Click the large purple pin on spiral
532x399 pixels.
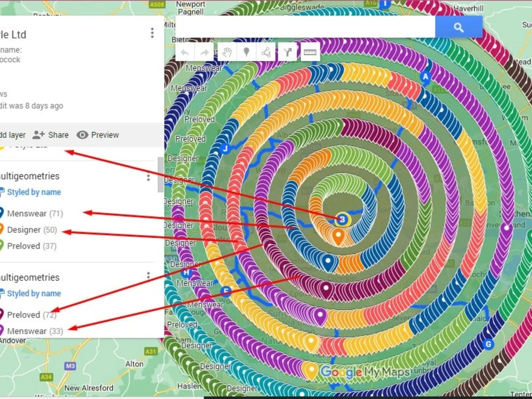(320, 317)
